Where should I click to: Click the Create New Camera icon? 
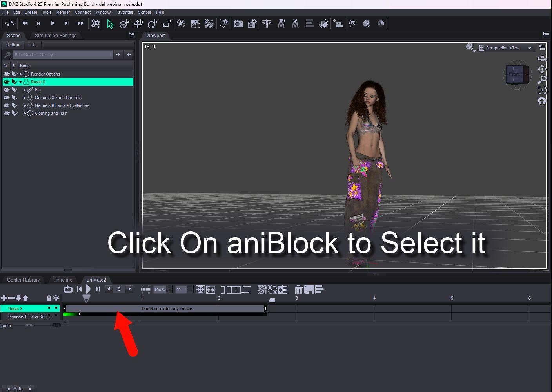pyautogui.click(x=338, y=24)
